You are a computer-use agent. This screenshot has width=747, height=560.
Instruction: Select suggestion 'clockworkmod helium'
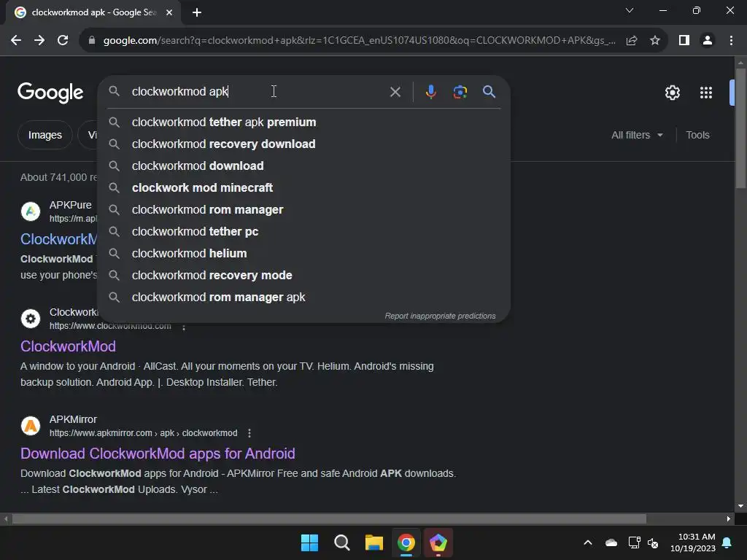pyautogui.click(x=303, y=254)
